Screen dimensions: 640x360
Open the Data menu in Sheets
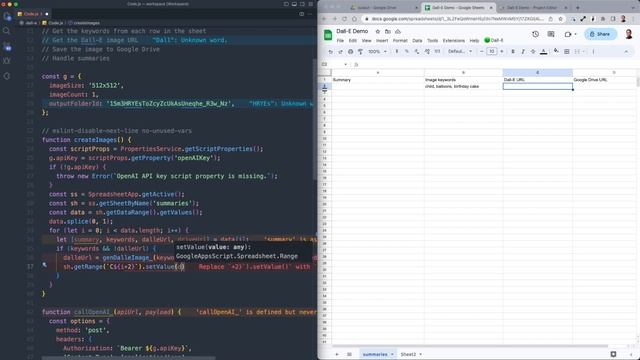coord(417,41)
